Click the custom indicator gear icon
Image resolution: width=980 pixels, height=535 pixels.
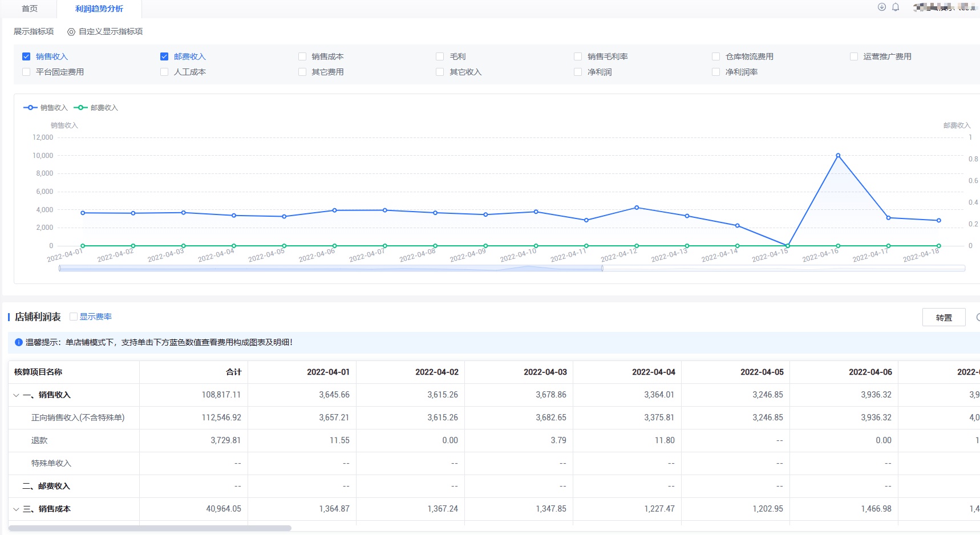click(71, 32)
